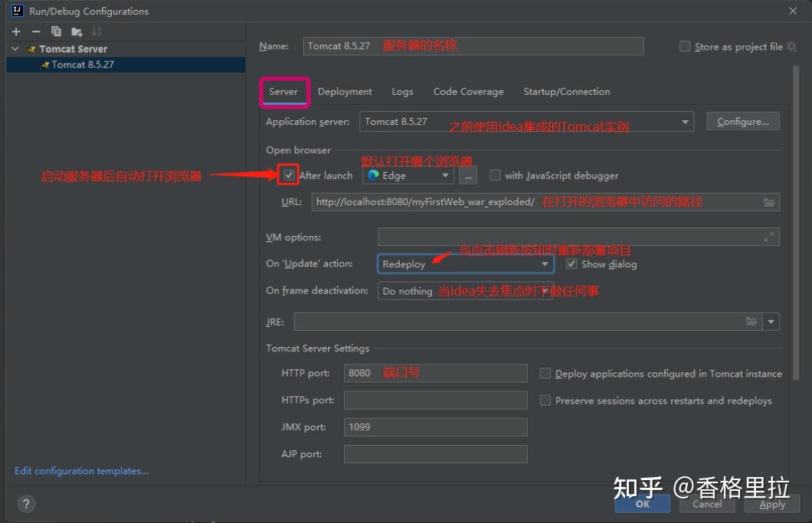Open folder browser beside JRE field
The height and width of the screenshot is (523, 812).
click(x=751, y=321)
